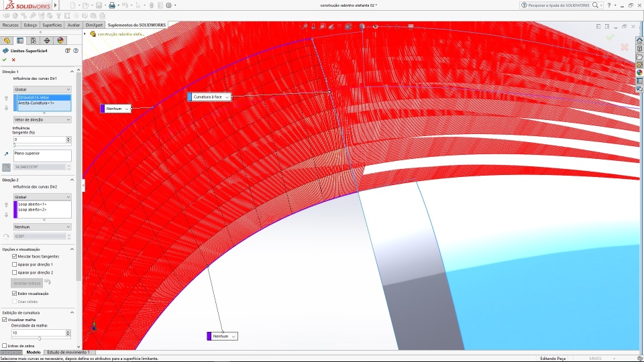Image resolution: width=644 pixels, height=362 pixels.
Task: Enable Aparar por direção 1 checkbox
Action: pos(14,264)
